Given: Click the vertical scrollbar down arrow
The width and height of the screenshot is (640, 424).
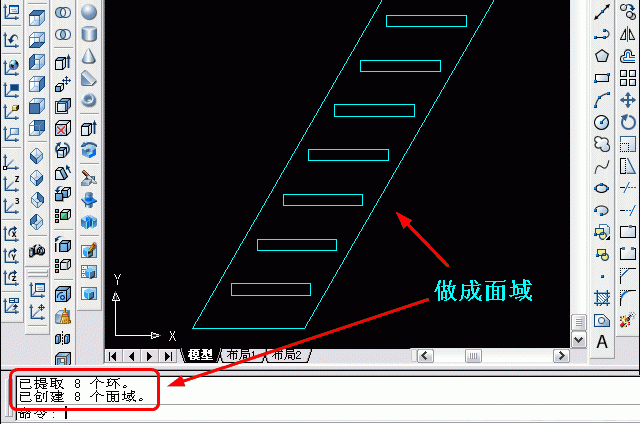Looking at the screenshot, I should click(578, 340).
